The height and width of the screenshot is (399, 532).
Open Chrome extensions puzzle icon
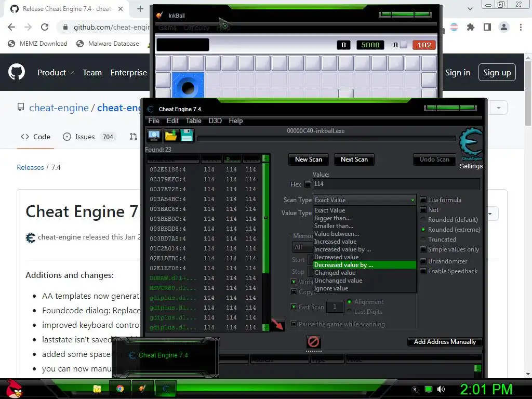point(470,27)
